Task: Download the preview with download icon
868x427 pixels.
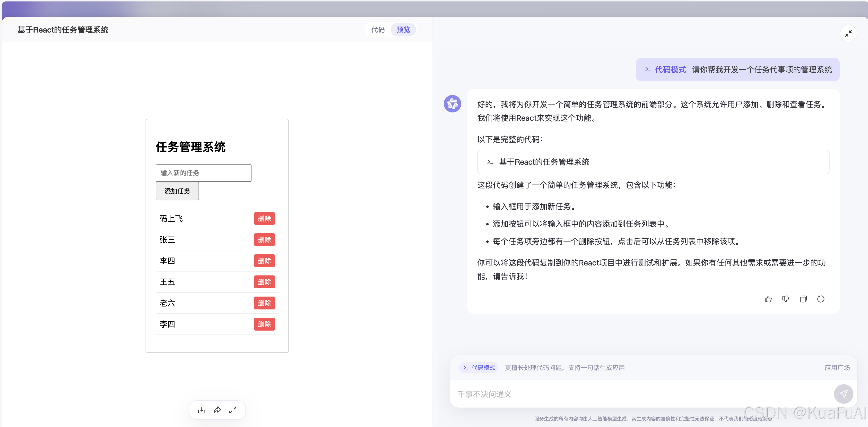Action: pyautogui.click(x=201, y=410)
